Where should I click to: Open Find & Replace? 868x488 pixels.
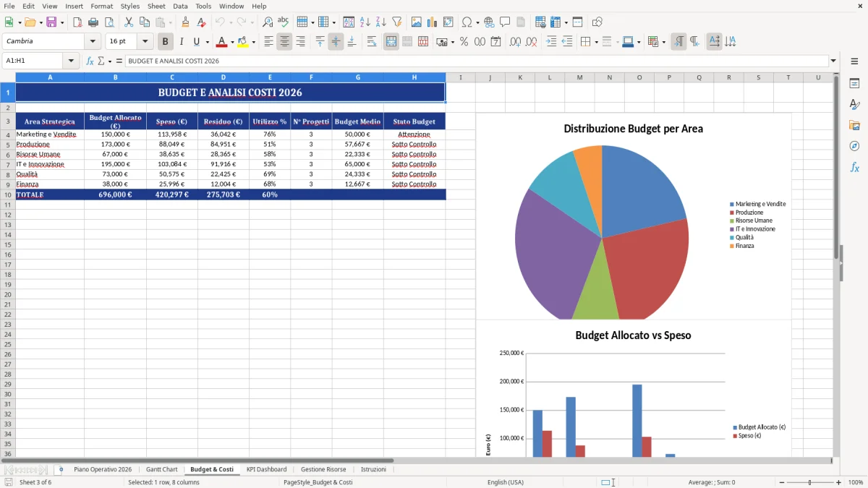point(268,22)
